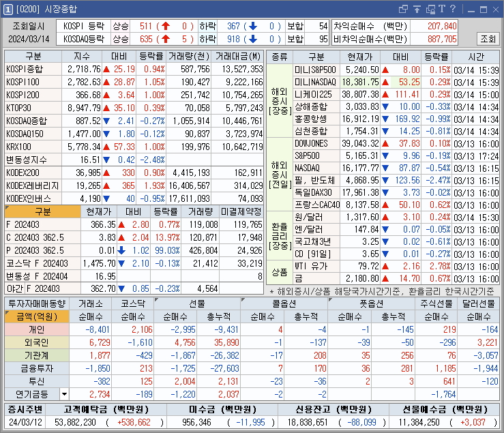The image size is (504, 433).
Task: Expand the 연기금등 investor dropdown arrow
Action: 64,394
